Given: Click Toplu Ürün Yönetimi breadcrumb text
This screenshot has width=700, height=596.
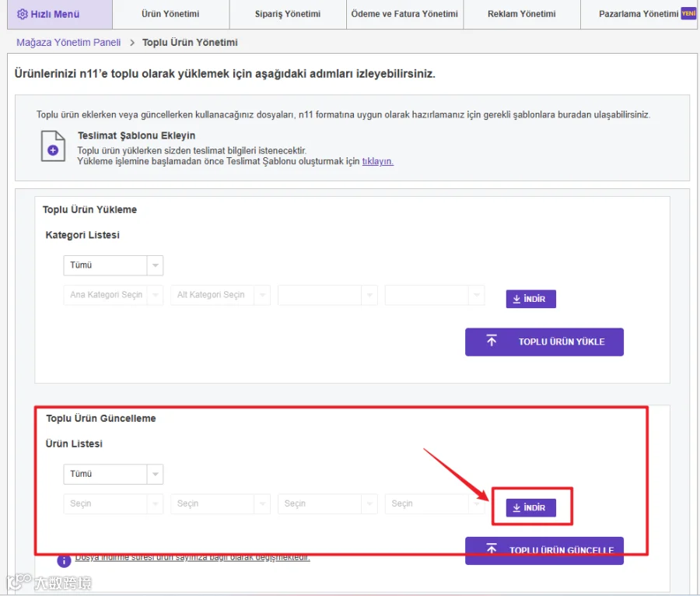Looking at the screenshot, I should tap(190, 43).
